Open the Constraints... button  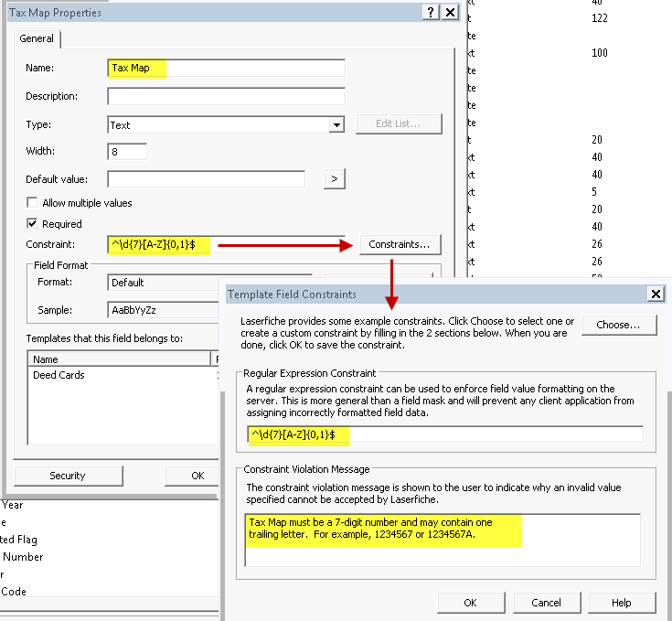point(400,244)
